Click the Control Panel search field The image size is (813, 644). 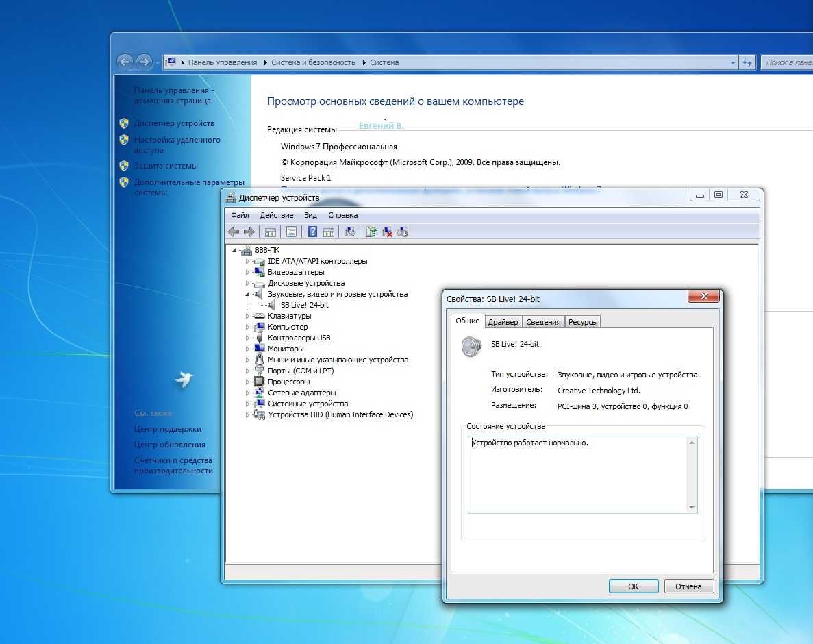tap(788, 62)
